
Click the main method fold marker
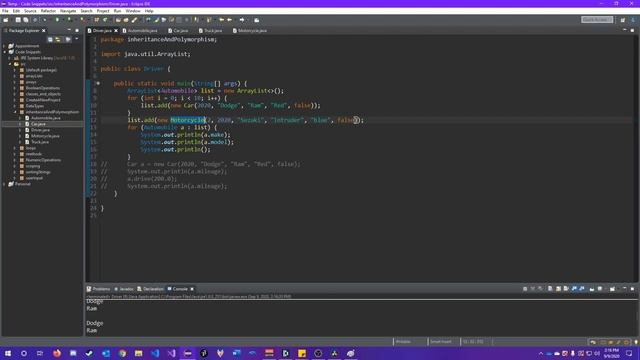pos(98,83)
